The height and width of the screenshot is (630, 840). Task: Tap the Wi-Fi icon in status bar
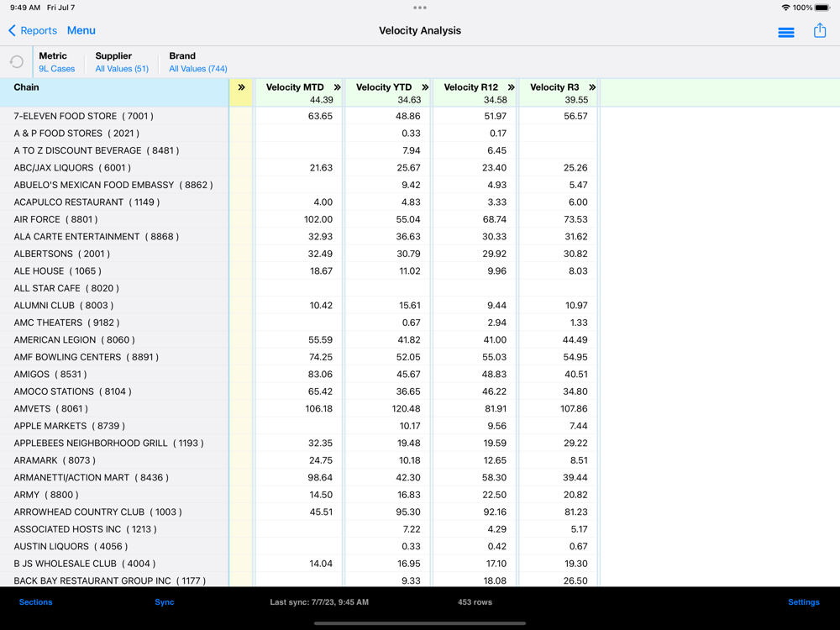(785, 8)
